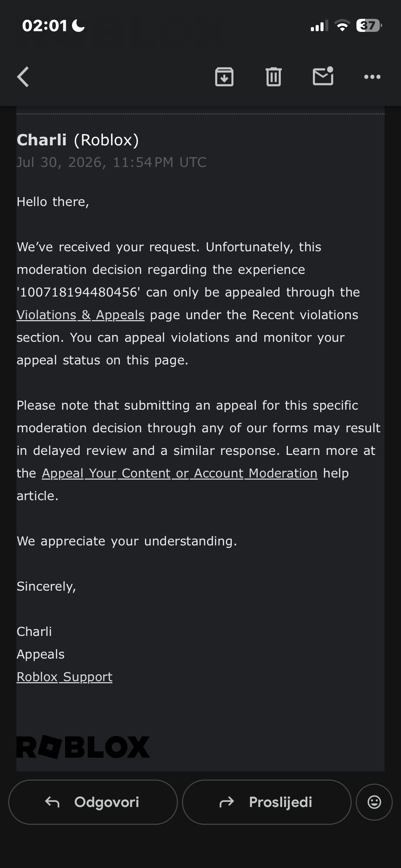Screen dimensions: 401x868
Task: Tap the Jul 30, 2026 timestamp
Action: 111,162
